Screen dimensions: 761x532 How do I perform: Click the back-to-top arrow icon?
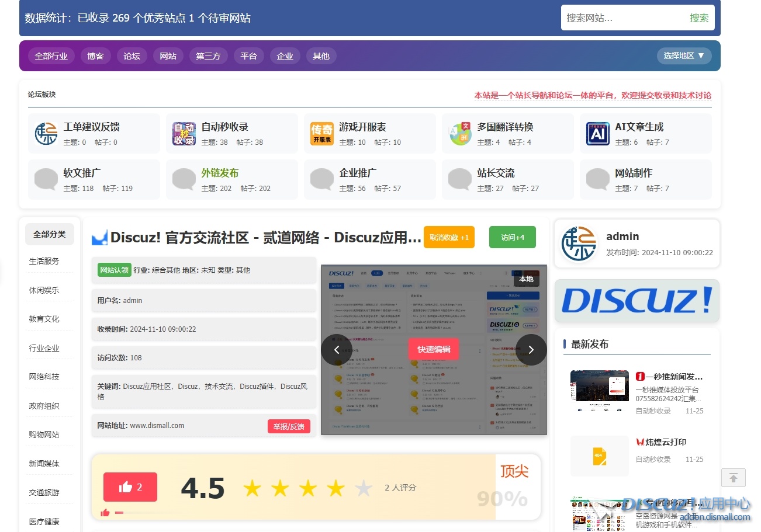[x=733, y=478]
